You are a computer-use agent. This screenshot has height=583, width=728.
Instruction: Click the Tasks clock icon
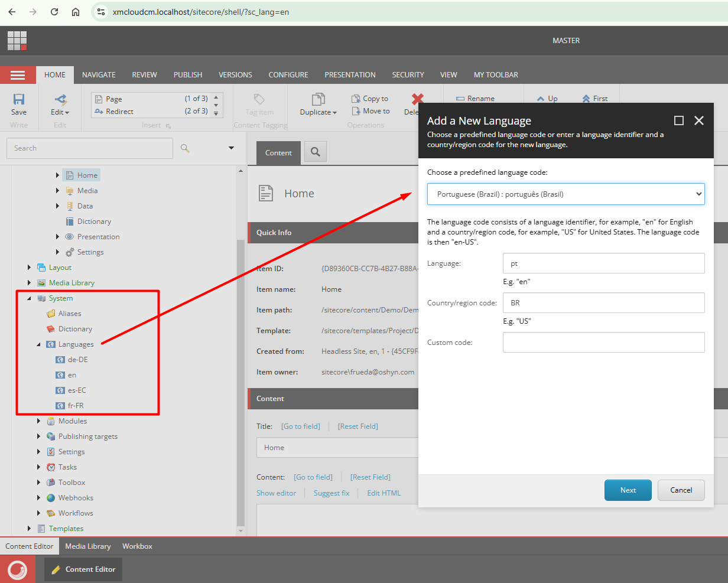click(51, 467)
